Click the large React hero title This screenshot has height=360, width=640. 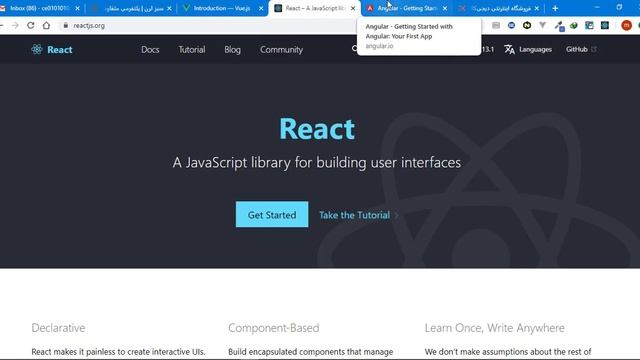point(317,129)
